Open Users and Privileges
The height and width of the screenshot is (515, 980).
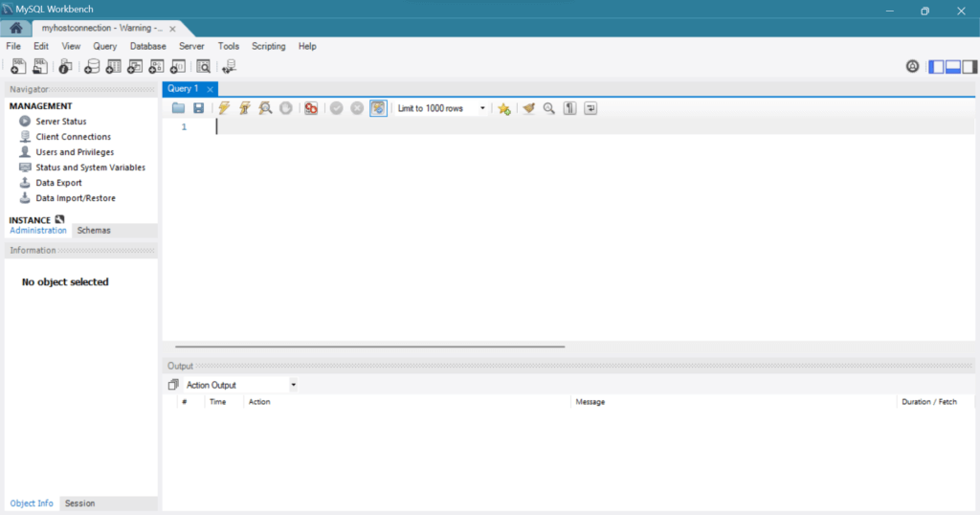75,152
